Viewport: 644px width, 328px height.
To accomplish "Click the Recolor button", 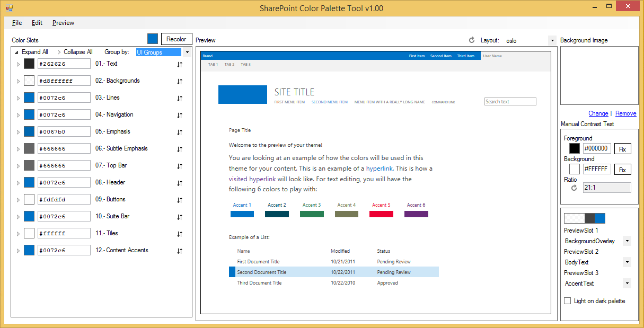I will (177, 39).
